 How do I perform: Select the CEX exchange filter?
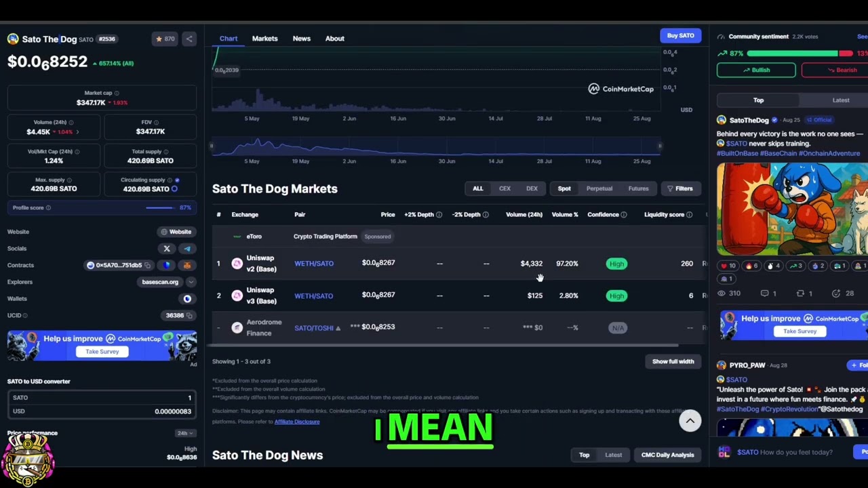coord(505,189)
